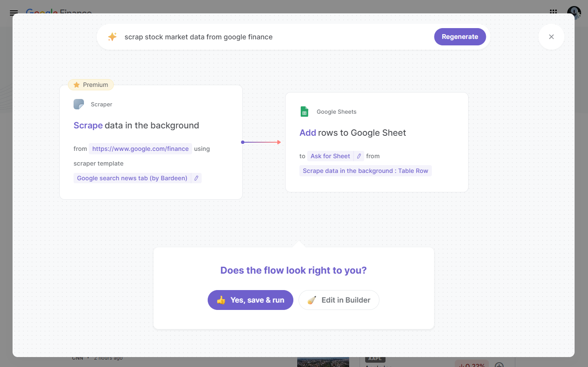
Task: Click the Google account avatar
Action: click(x=574, y=13)
